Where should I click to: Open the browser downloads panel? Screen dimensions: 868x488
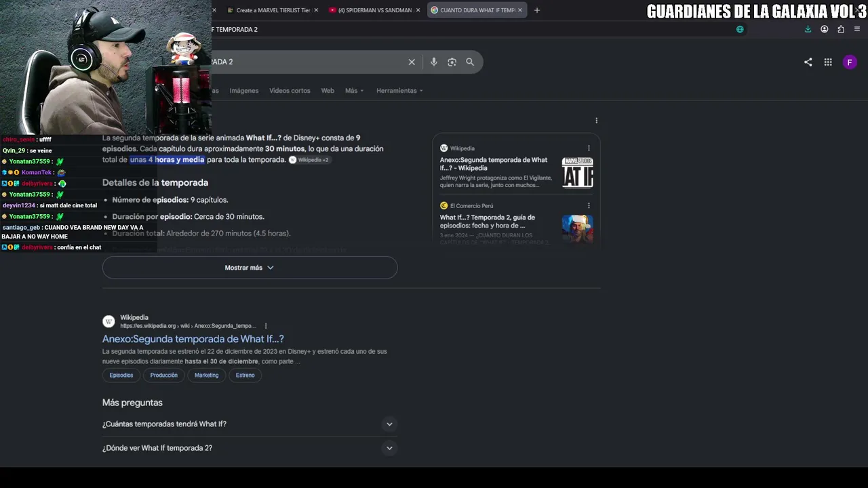click(808, 29)
